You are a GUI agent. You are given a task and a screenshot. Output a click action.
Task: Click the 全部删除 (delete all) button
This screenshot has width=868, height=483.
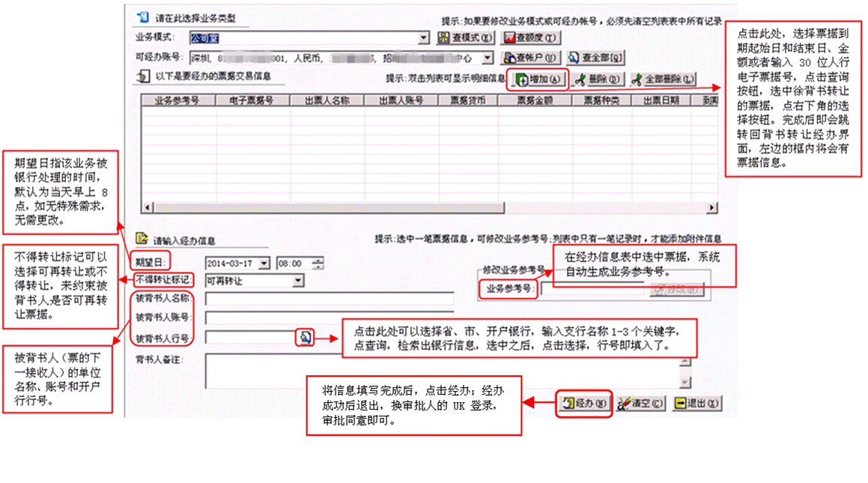tap(662, 79)
